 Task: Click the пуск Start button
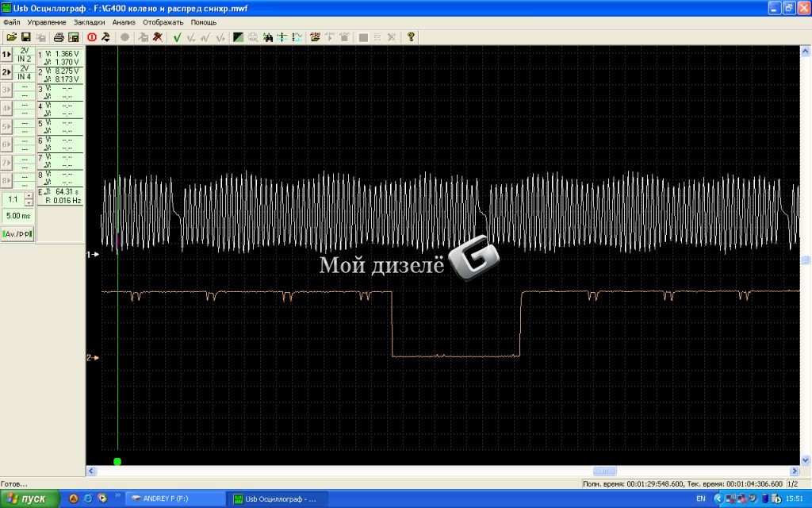pos(29,498)
